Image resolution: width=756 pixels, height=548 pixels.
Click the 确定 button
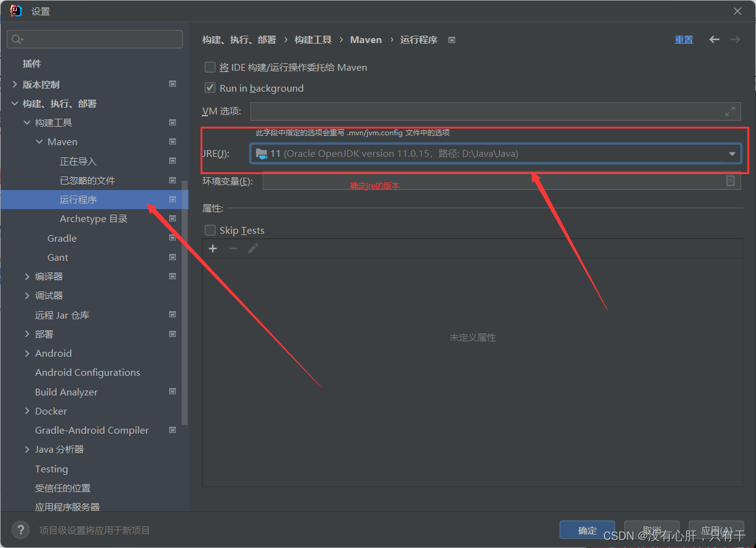coord(587,530)
